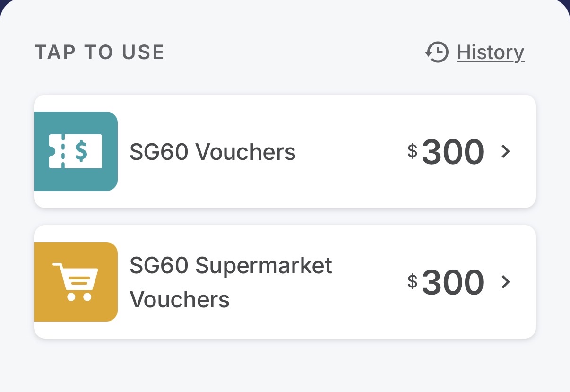Open the History link
Viewport: 570px width, 392px height.
[490, 52]
